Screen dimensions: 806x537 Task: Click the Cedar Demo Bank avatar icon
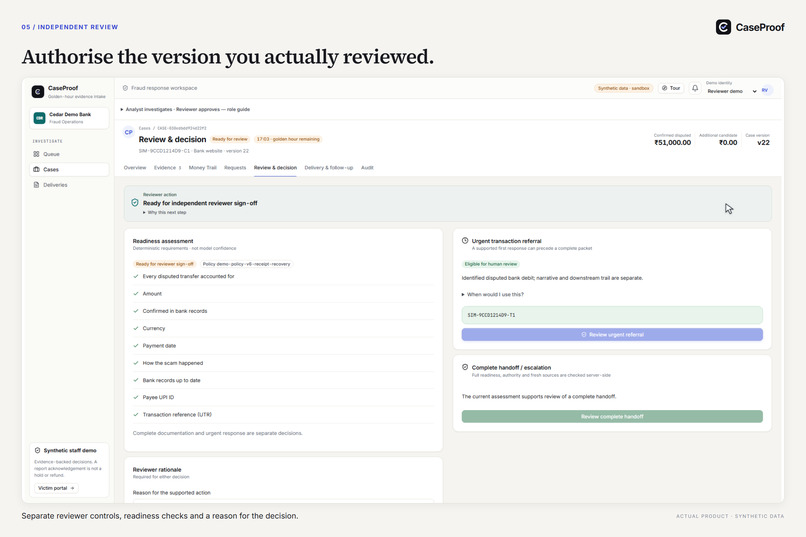[x=40, y=118]
